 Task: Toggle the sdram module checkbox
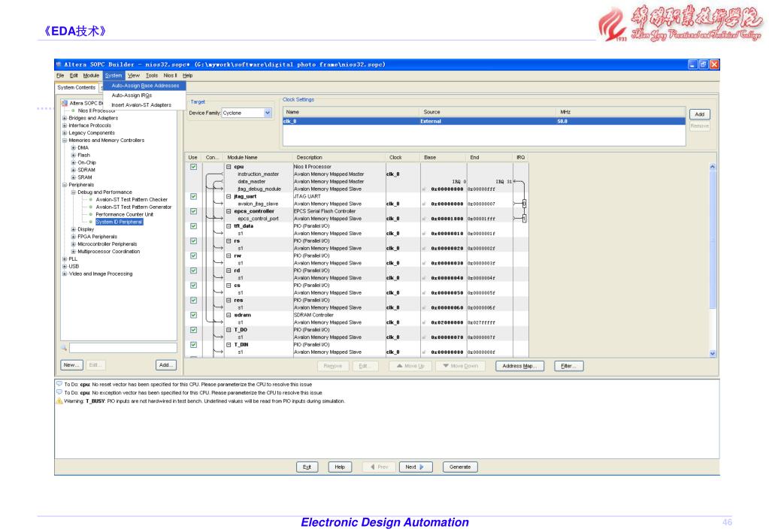194,315
